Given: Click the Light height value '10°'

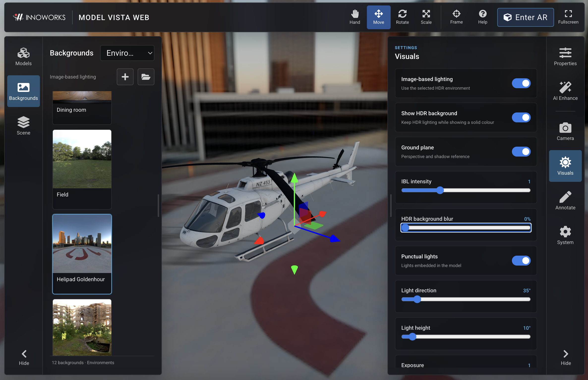Looking at the screenshot, I should coord(527,328).
